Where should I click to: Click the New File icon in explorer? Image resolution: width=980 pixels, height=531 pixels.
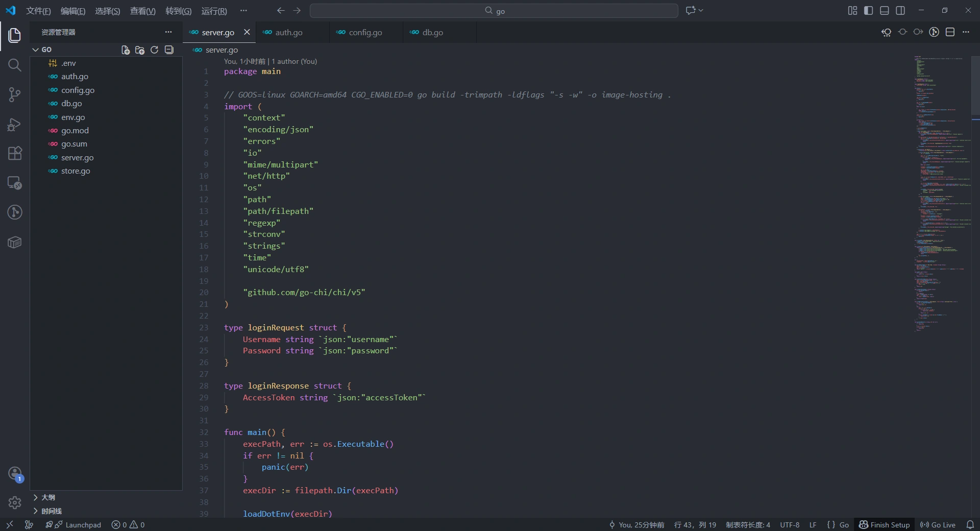pyautogui.click(x=125, y=50)
